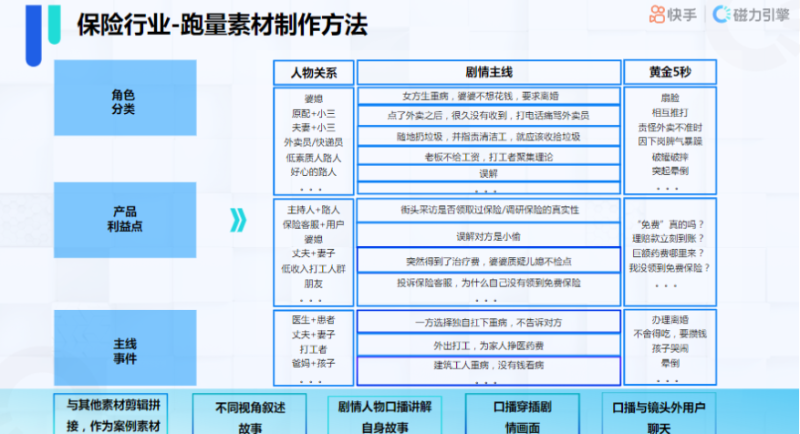This screenshot has width=800, height=434.
Task: Click the text 我没领到免费保险？
Action: [x=670, y=268]
